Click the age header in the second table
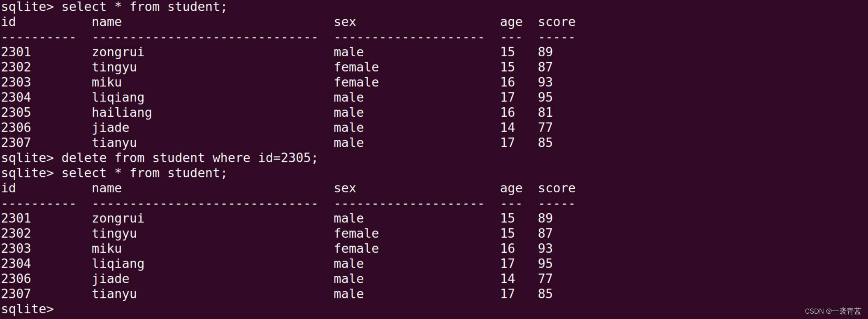Screen dimensions: 868x319 [x=511, y=188]
